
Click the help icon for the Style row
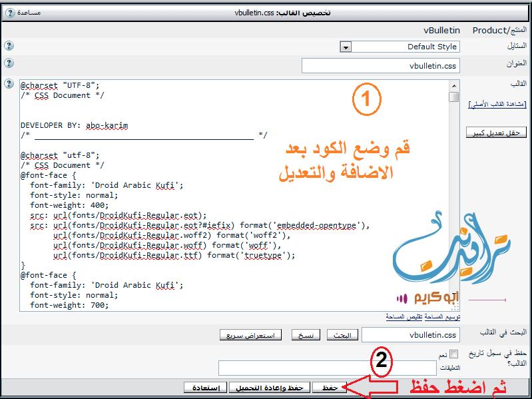point(9,45)
